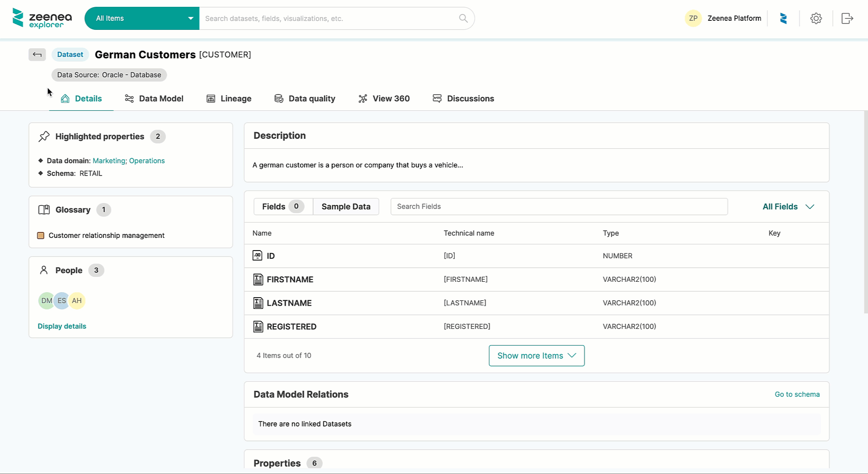Click the ZP user avatar
The height and width of the screenshot is (474, 868).
coord(693,19)
